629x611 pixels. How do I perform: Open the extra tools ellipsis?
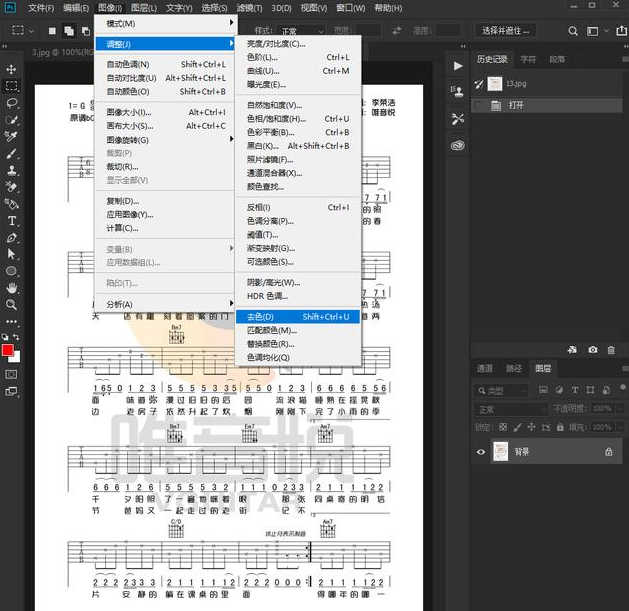11,321
